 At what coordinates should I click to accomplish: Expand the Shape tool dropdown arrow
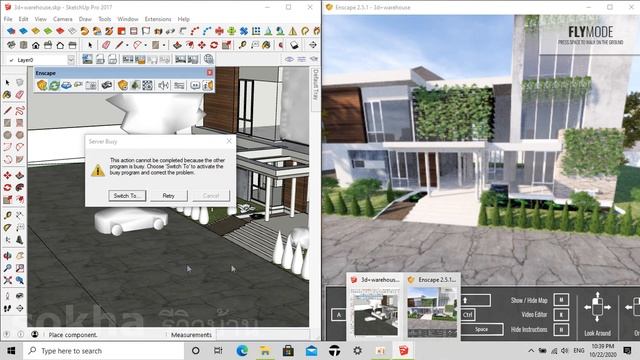(164, 45)
